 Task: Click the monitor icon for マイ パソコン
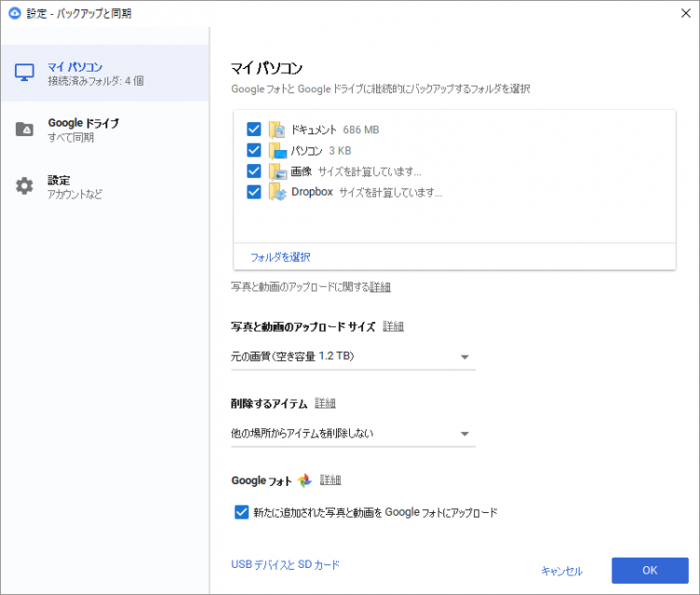pyautogui.click(x=24, y=73)
